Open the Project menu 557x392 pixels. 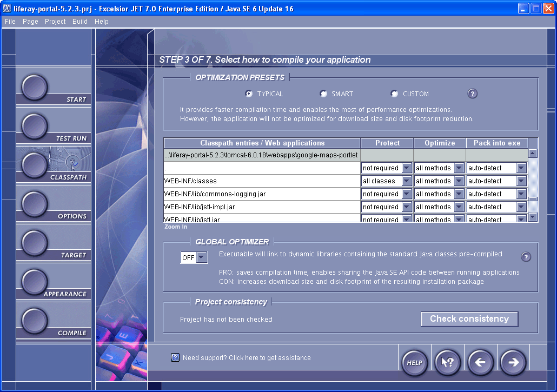pos(55,21)
